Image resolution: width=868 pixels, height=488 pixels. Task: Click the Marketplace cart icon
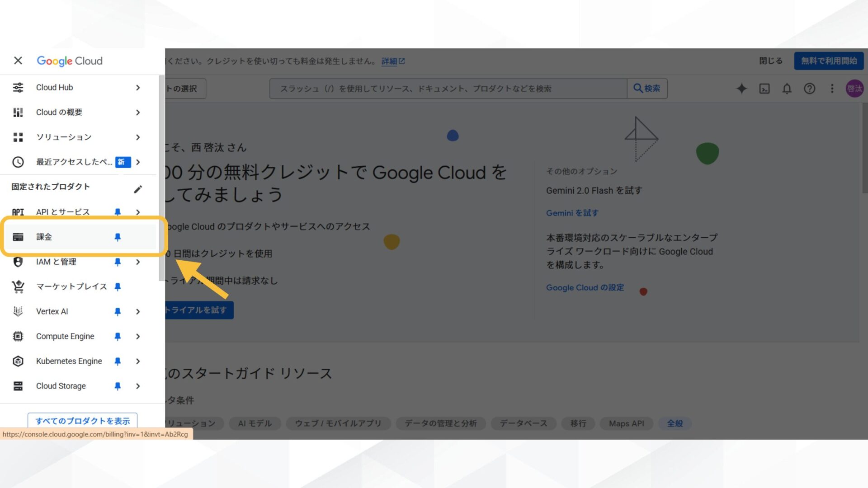click(x=18, y=286)
